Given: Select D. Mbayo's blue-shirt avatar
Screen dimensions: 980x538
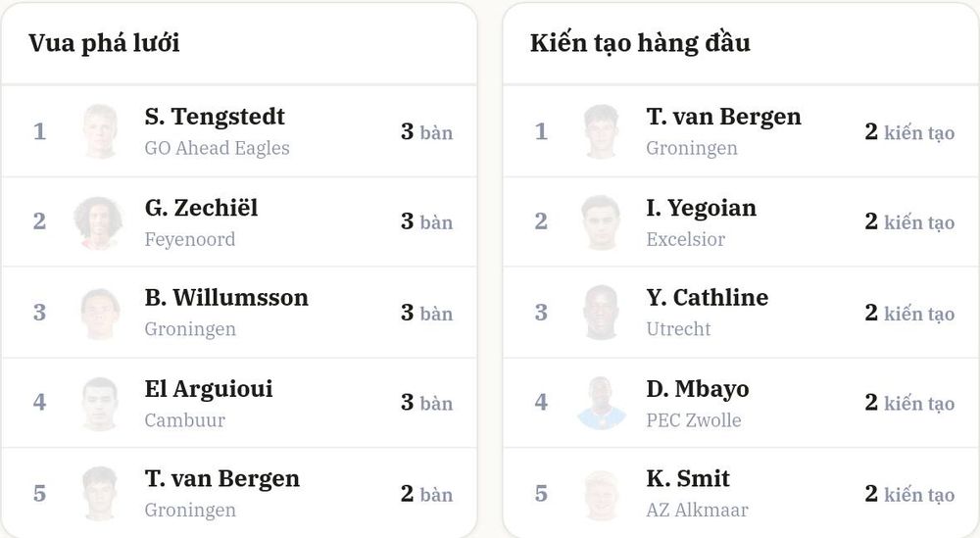Looking at the screenshot, I should [602, 403].
